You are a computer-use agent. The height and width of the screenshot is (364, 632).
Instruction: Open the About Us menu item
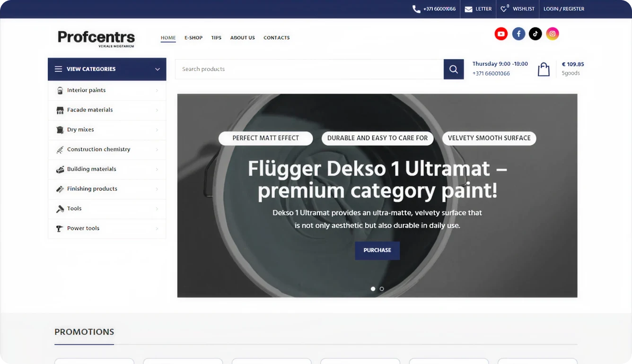tap(243, 38)
